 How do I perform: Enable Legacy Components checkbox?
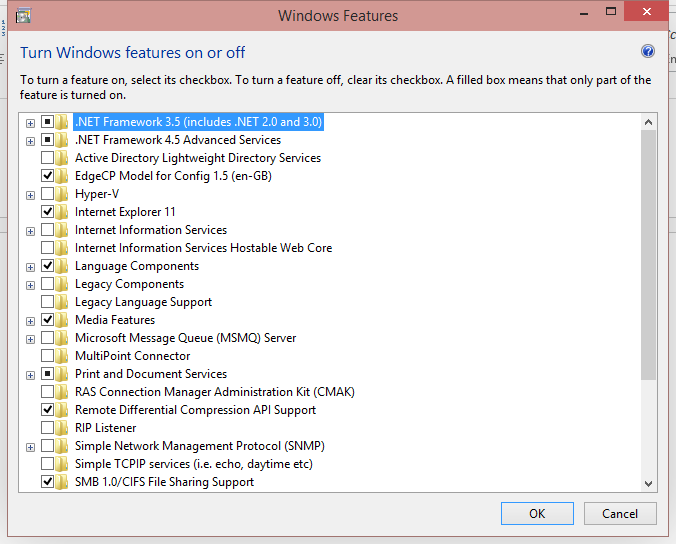coord(47,284)
